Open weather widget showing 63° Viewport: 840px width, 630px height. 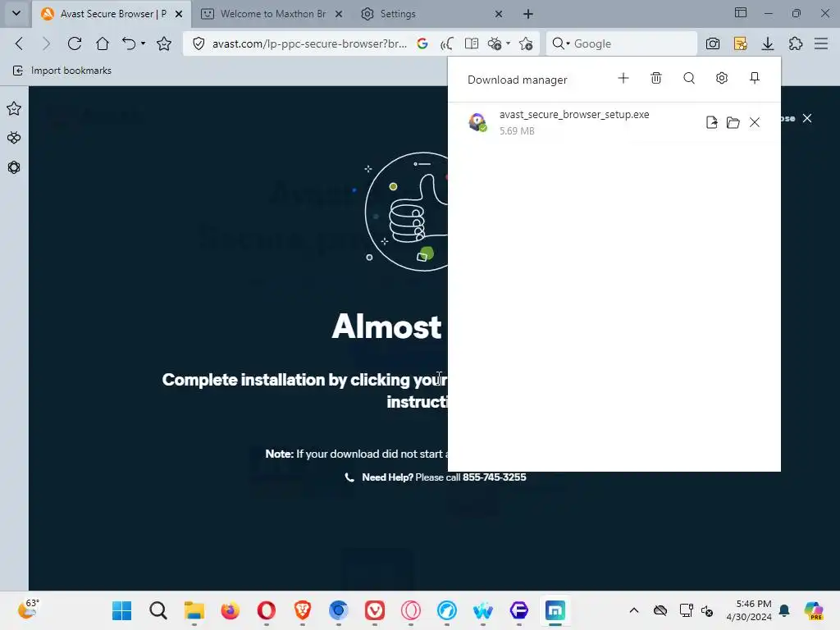28,609
